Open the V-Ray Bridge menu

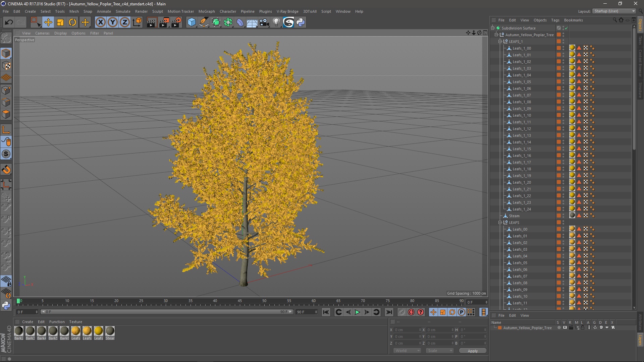[x=287, y=11]
